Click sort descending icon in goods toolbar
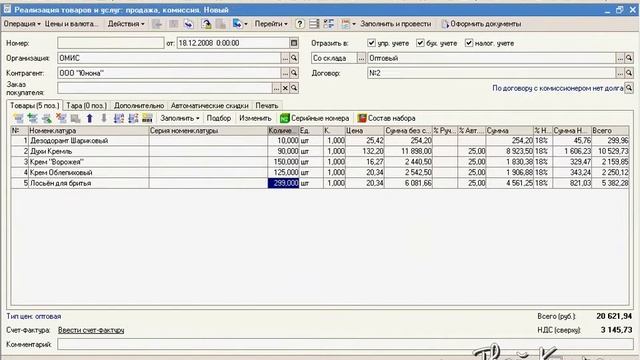 coord(133,118)
